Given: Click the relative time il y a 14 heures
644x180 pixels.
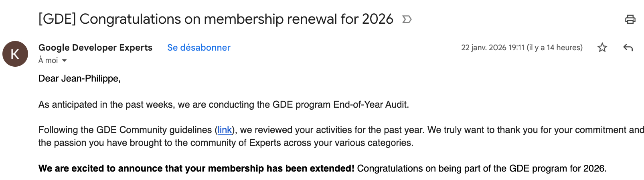Looking at the screenshot, I should (555, 48).
